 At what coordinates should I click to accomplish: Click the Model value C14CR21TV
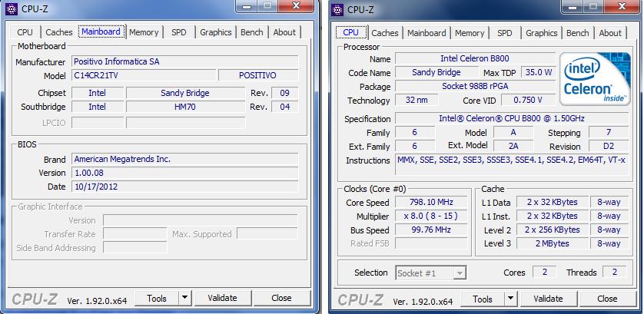144,75
